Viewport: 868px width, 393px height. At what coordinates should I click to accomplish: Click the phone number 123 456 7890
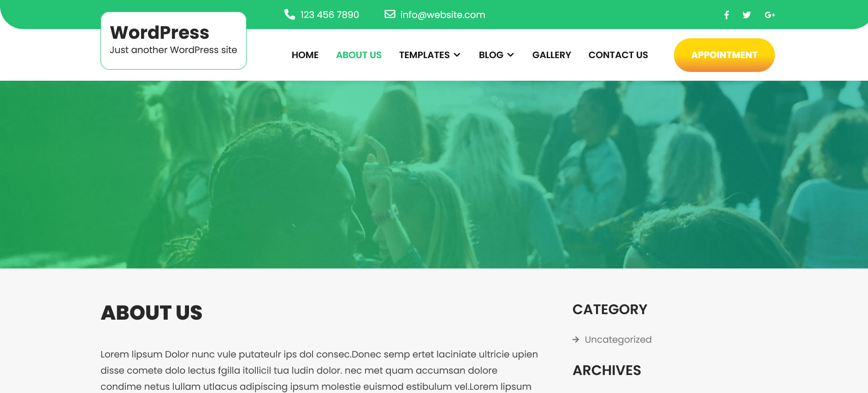[330, 15]
